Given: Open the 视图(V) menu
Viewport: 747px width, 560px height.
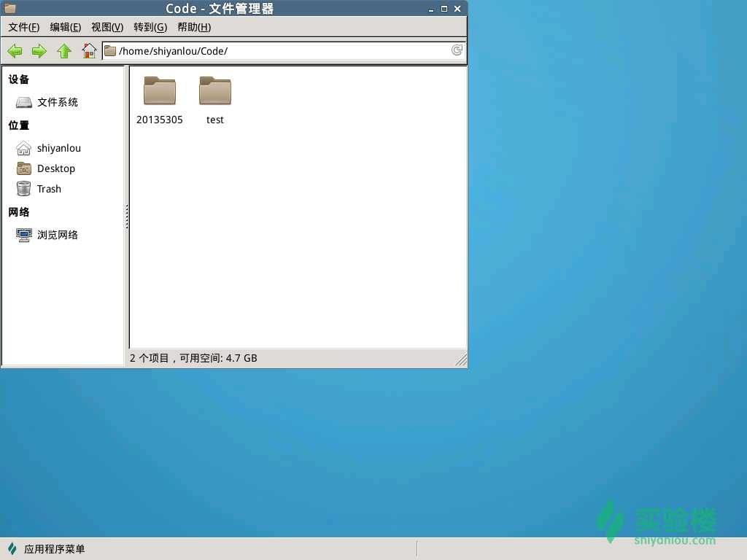Looking at the screenshot, I should coord(107,27).
